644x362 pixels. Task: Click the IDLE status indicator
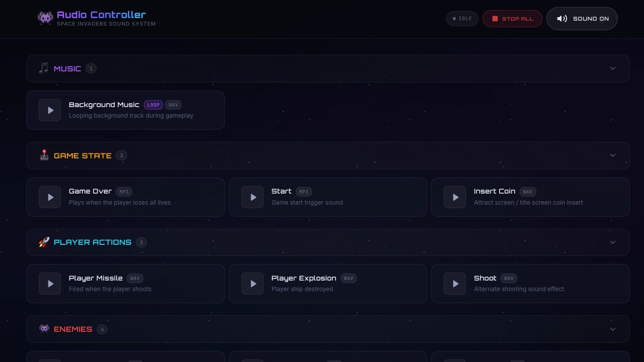(462, 19)
